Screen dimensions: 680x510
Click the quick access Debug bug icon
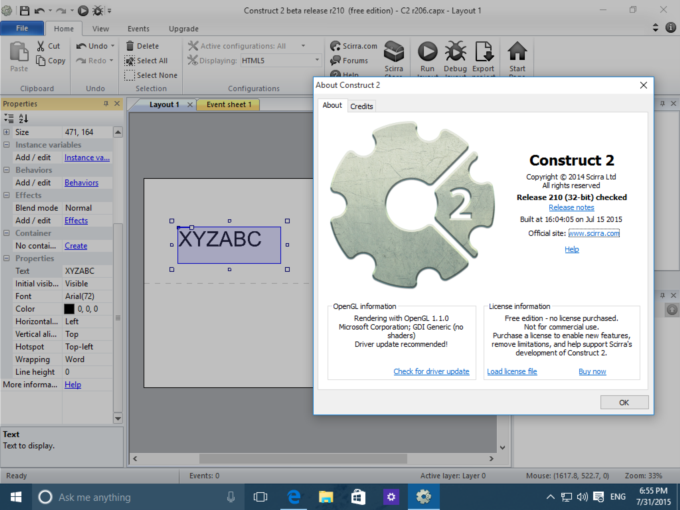point(98,10)
